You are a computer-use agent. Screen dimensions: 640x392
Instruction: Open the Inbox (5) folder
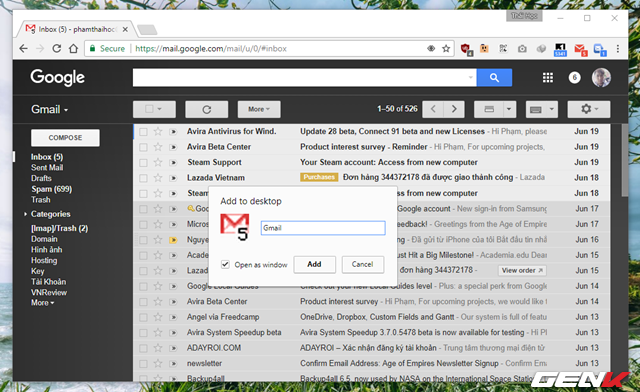click(47, 157)
